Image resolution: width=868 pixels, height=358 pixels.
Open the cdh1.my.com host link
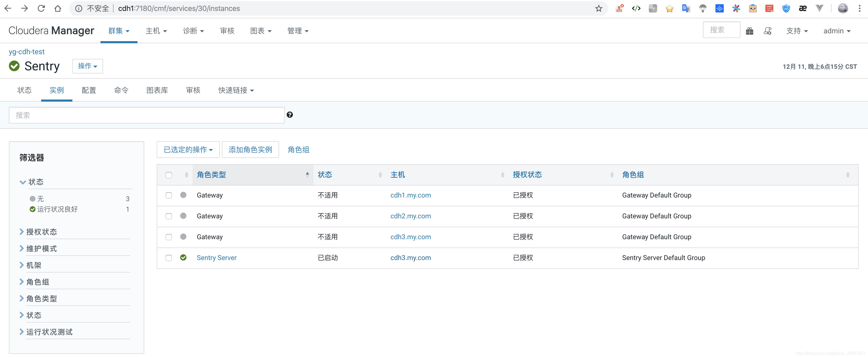[x=411, y=195]
